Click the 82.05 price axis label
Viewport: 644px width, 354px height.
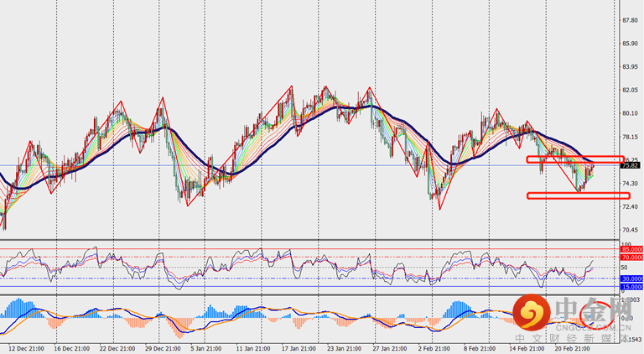631,90
